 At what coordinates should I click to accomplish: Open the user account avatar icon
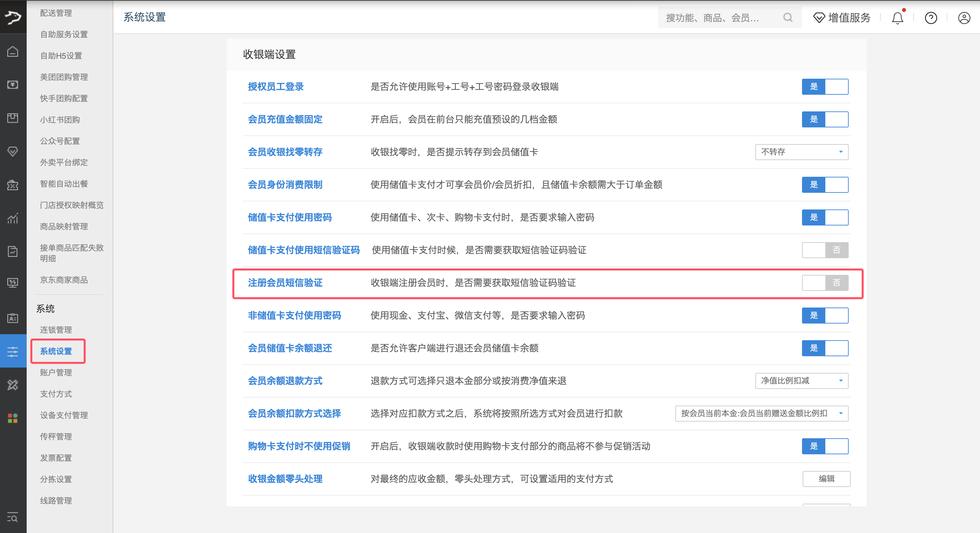coord(964,18)
